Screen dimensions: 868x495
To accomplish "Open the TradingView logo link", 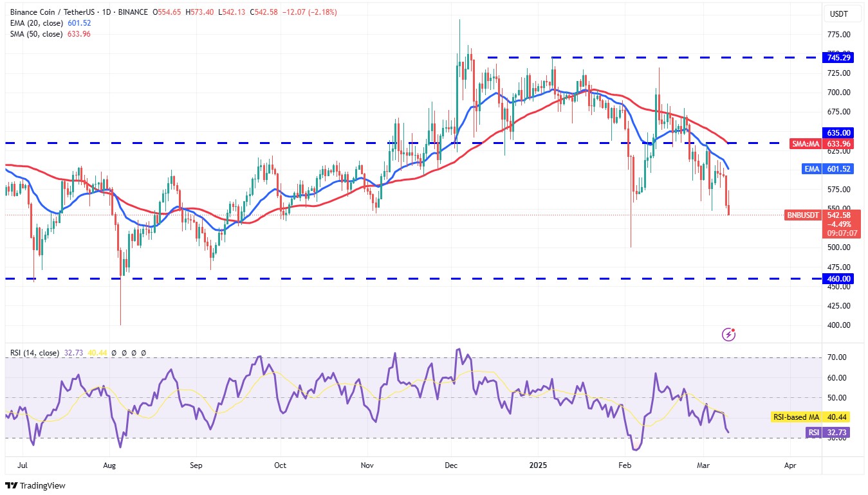I will 35,485.
